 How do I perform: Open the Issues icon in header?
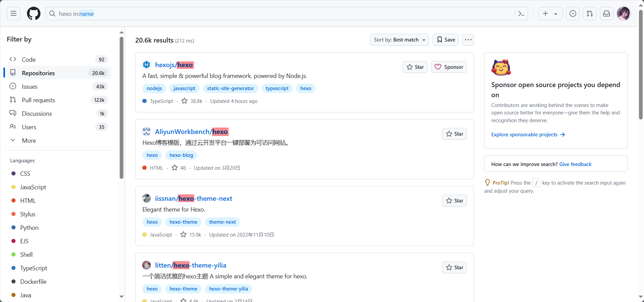(573, 13)
